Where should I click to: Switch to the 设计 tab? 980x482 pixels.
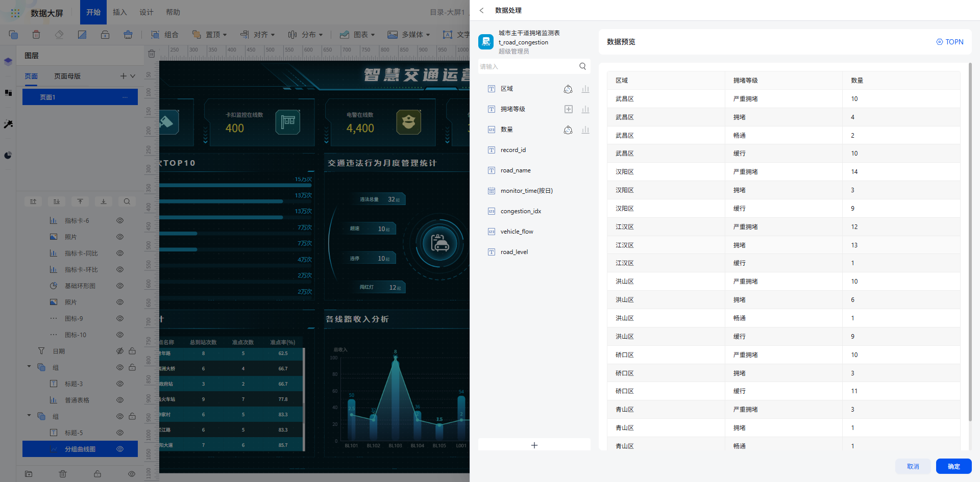click(146, 12)
